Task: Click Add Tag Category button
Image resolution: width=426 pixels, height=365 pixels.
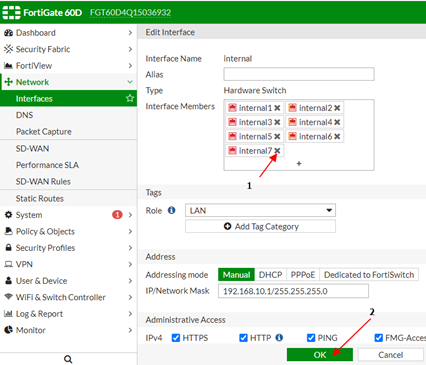Action: (260, 226)
